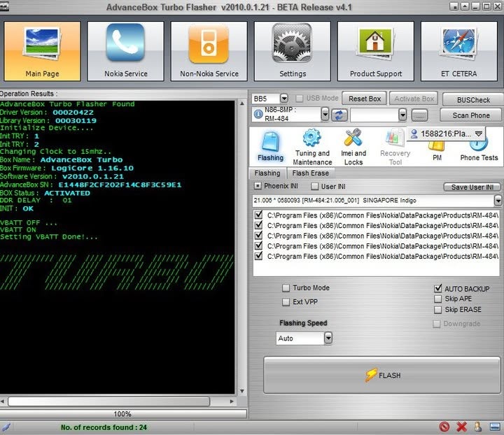Enable the Turbo Mode checkbox

click(286, 288)
